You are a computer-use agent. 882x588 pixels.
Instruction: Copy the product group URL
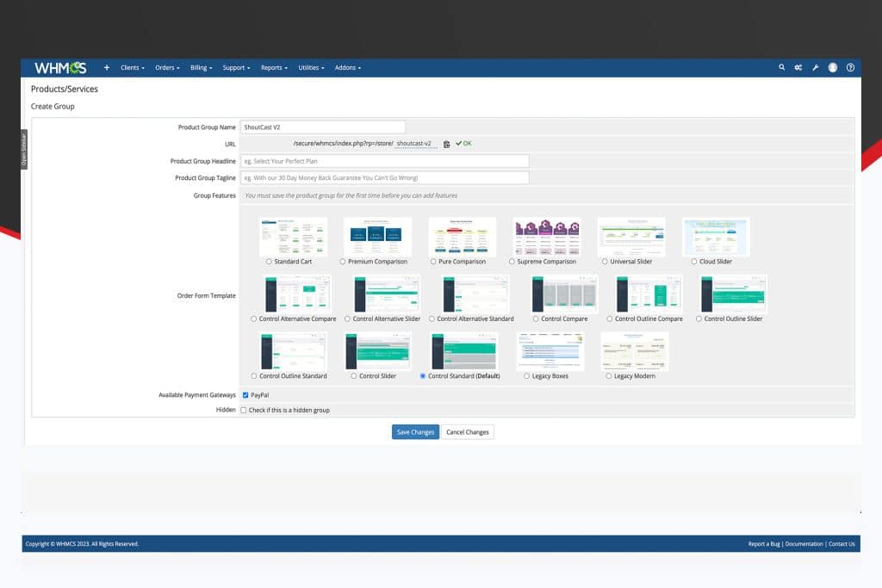point(447,144)
